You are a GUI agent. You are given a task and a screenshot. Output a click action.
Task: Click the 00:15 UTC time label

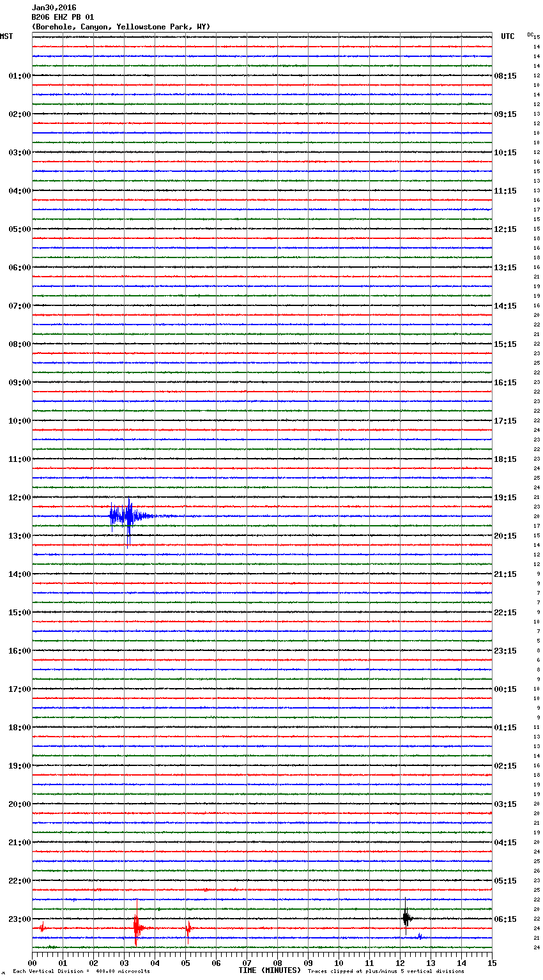[505, 689]
